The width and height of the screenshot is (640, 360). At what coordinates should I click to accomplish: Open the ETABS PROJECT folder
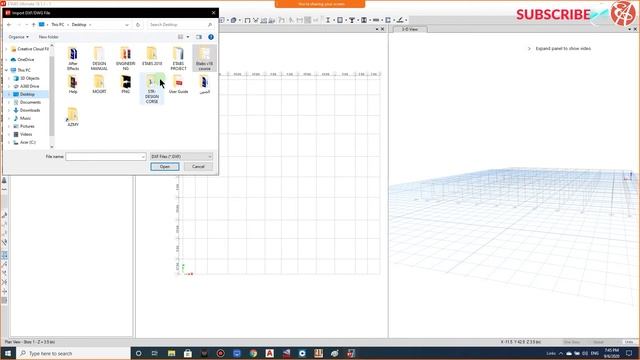point(178,58)
